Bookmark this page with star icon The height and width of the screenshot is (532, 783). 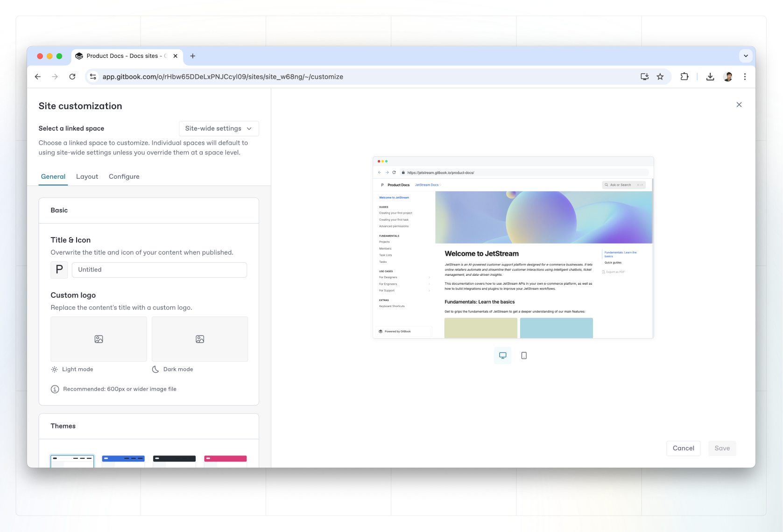point(660,77)
